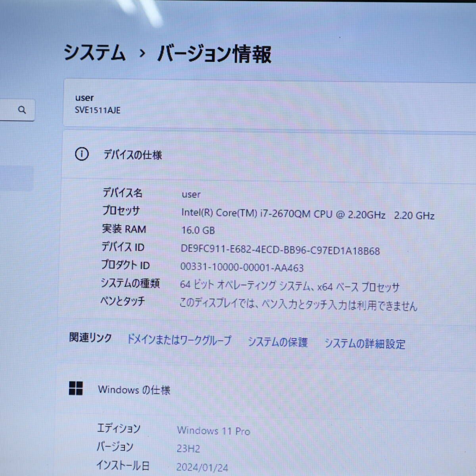476x476 pixels.
Task: Click the SVE1511AJE model name text
Action: click(x=98, y=110)
